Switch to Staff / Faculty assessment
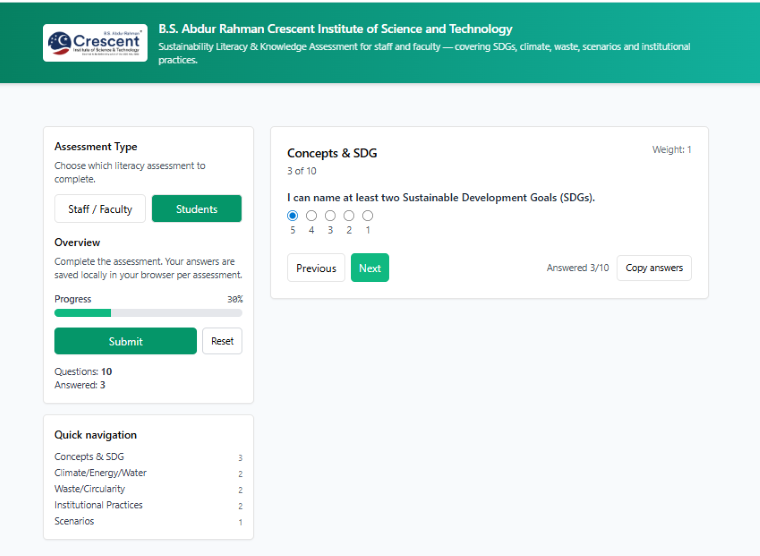 (100, 209)
